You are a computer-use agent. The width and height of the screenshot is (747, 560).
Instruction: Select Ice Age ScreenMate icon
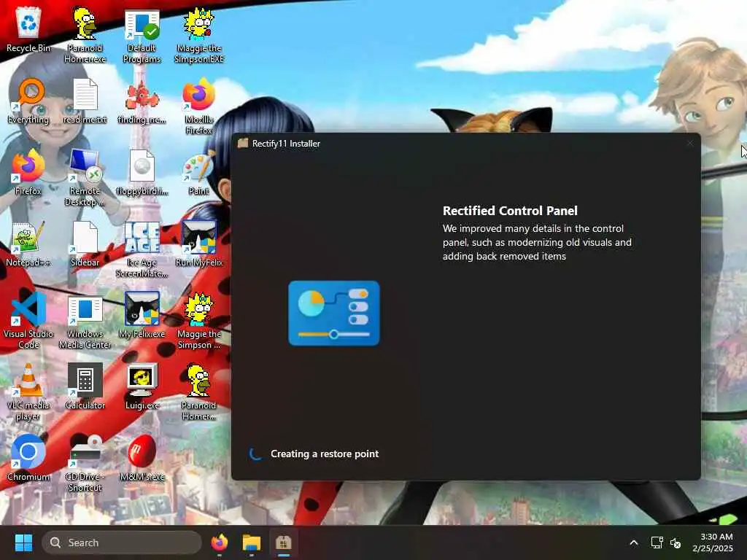[142, 249]
